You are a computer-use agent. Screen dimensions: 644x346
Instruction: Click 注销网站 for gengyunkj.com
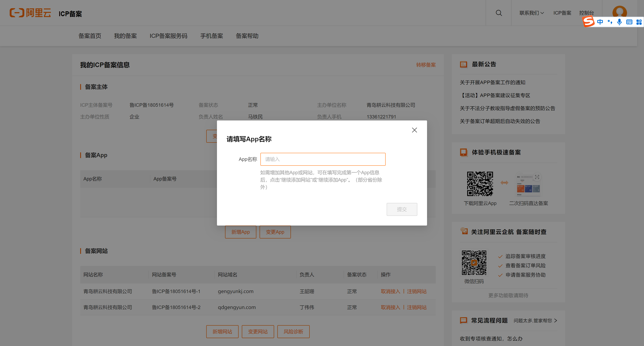tap(417, 291)
